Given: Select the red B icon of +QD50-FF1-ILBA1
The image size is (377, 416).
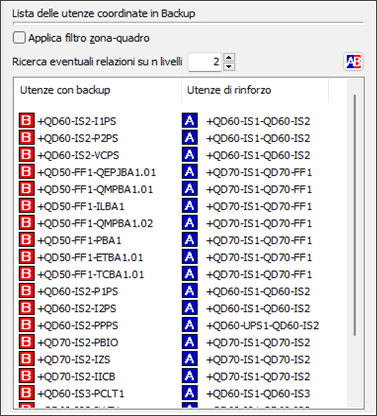Looking at the screenshot, I should point(26,206).
